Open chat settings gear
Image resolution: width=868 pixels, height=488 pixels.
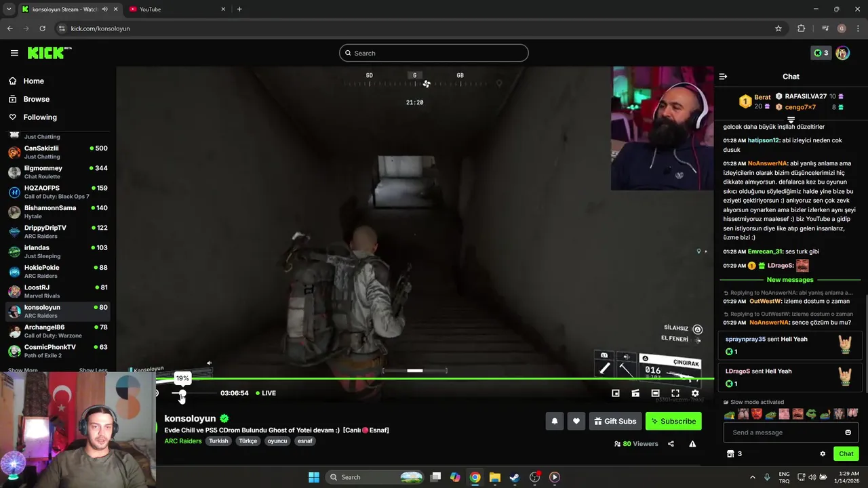click(x=823, y=454)
